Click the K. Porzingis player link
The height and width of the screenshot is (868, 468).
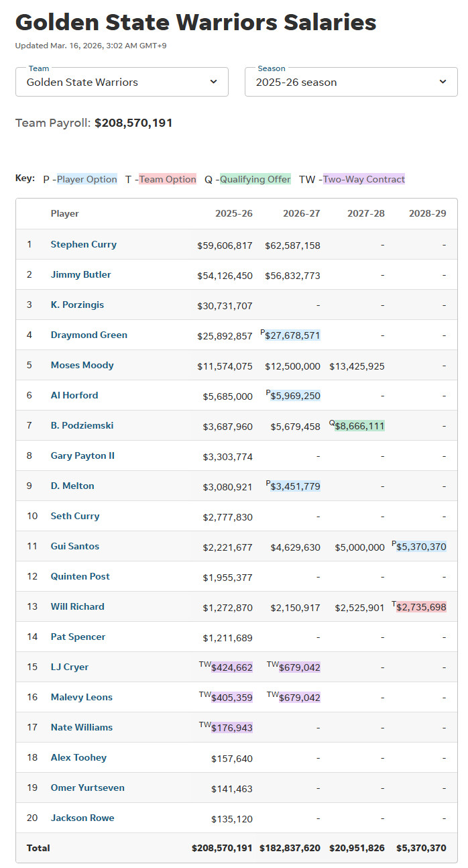click(x=77, y=305)
